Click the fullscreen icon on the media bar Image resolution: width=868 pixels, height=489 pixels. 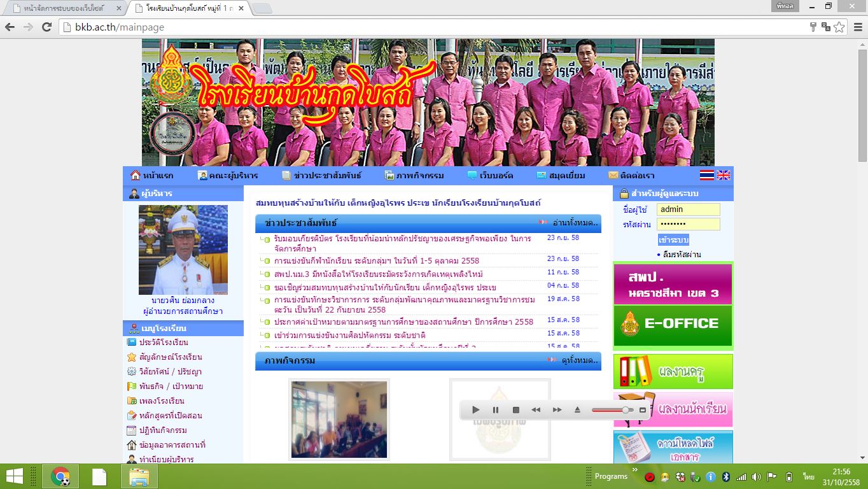pyautogui.click(x=643, y=410)
